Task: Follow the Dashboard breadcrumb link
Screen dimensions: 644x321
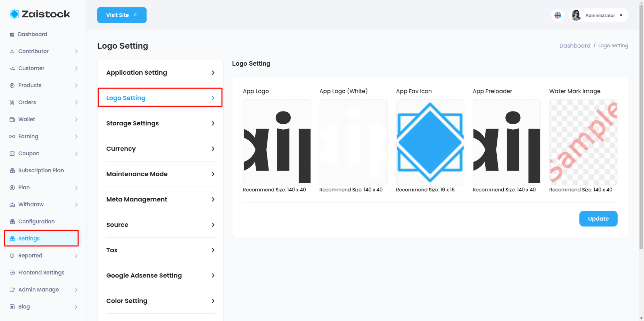Action: tap(575, 46)
